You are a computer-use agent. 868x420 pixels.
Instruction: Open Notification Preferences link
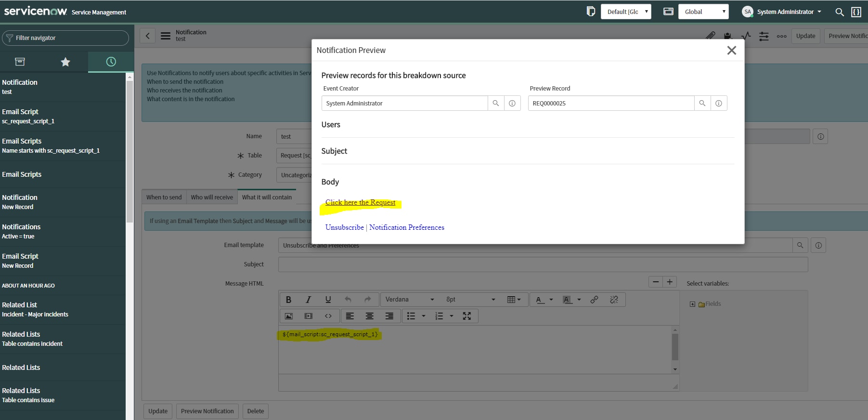pyautogui.click(x=407, y=227)
